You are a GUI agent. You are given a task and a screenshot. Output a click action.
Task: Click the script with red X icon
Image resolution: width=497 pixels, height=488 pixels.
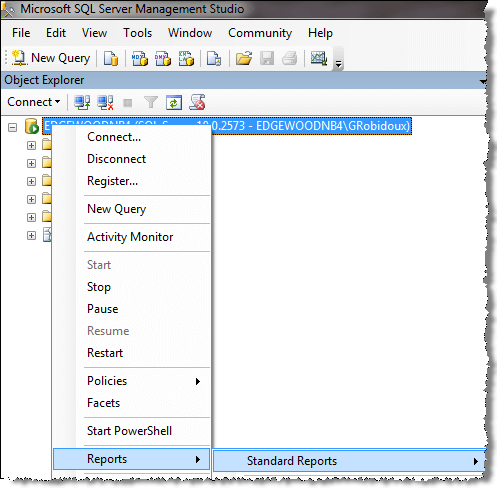(x=197, y=102)
